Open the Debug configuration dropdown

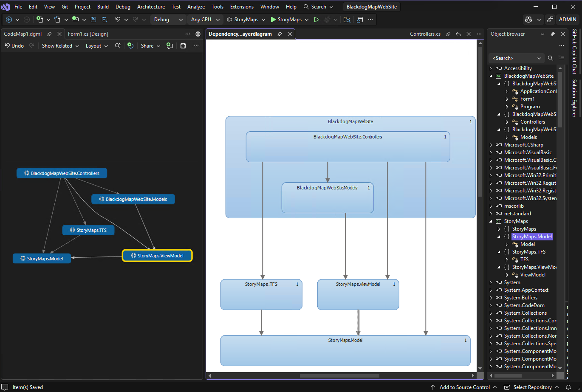coord(168,20)
